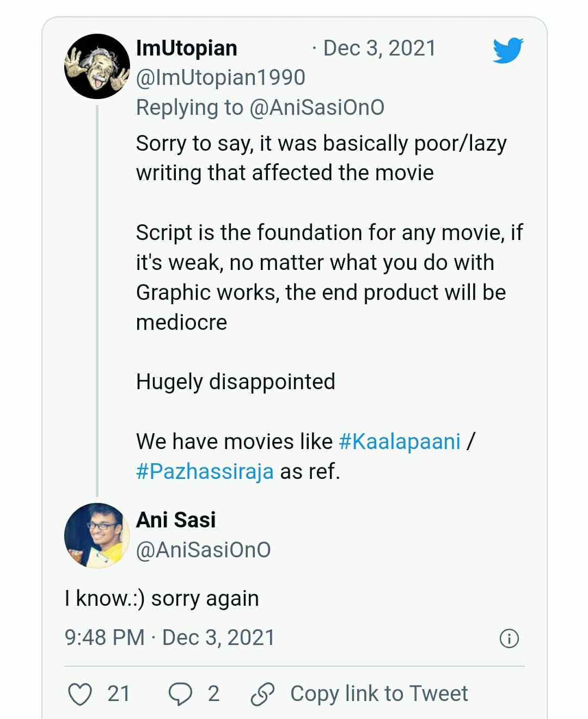Screen dimensions: 588x719
Task: Open ImUtopian's Einstein profile picture
Action: pyautogui.click(x=97, y=66)
